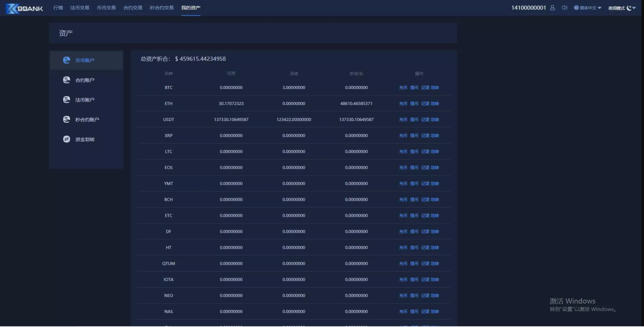Click the speaker announcement icon
This screenshot has width=644, height=327.
pyautogui.click(x=564, y=8)
